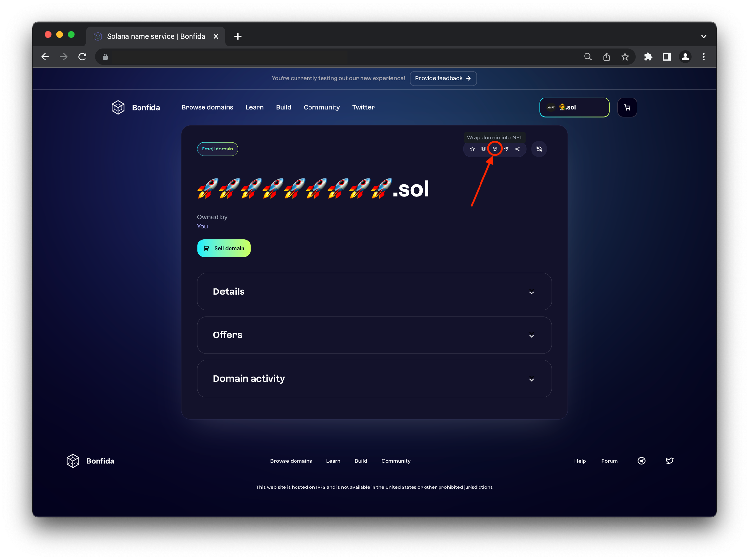
Task: Click the share icon on domain card
Action: coord(518,149)
